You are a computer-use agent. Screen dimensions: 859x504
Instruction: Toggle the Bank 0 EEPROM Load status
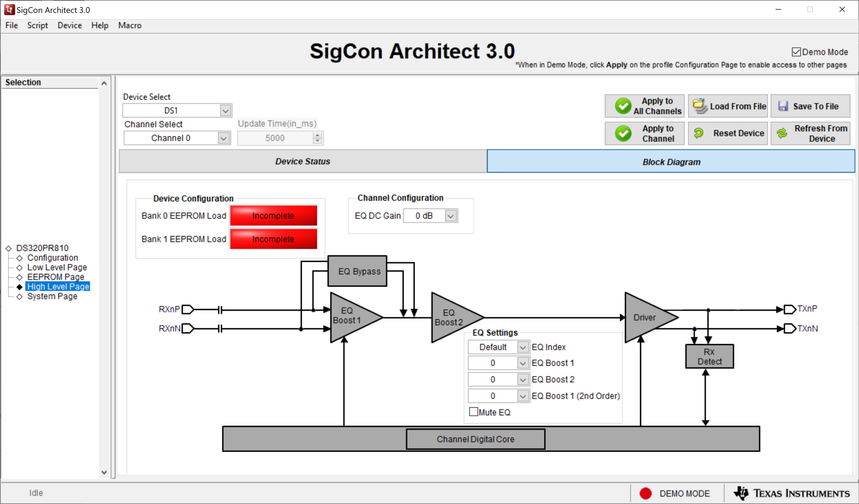[x=273, y=215]
